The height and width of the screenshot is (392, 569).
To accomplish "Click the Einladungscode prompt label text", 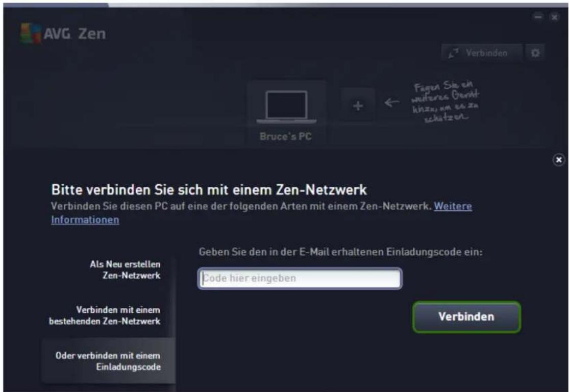I will [341, 252].
